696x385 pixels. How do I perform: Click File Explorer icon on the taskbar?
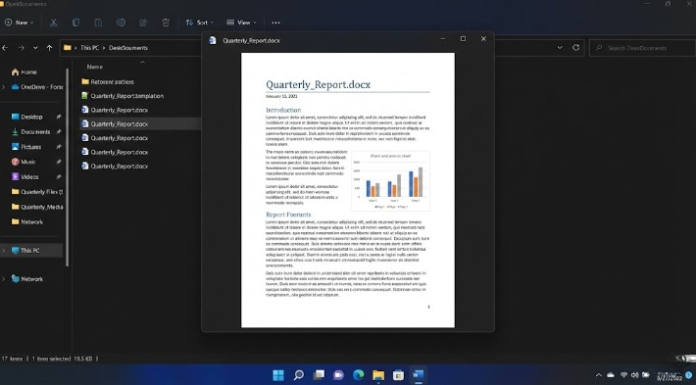click(x=379, y=375)
